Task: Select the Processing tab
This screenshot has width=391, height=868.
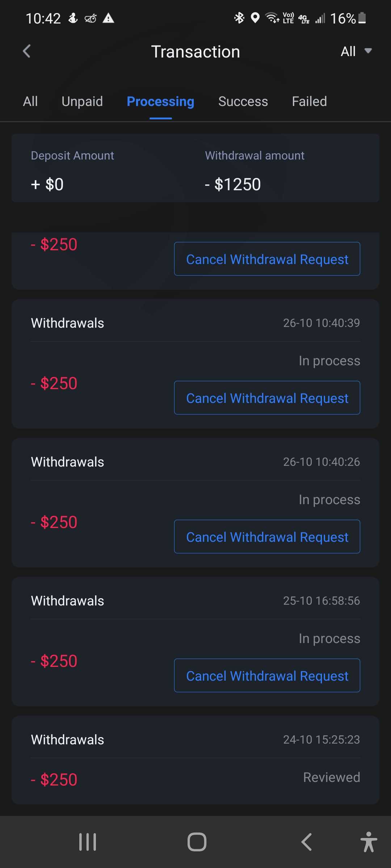Action: pos(160,102)
